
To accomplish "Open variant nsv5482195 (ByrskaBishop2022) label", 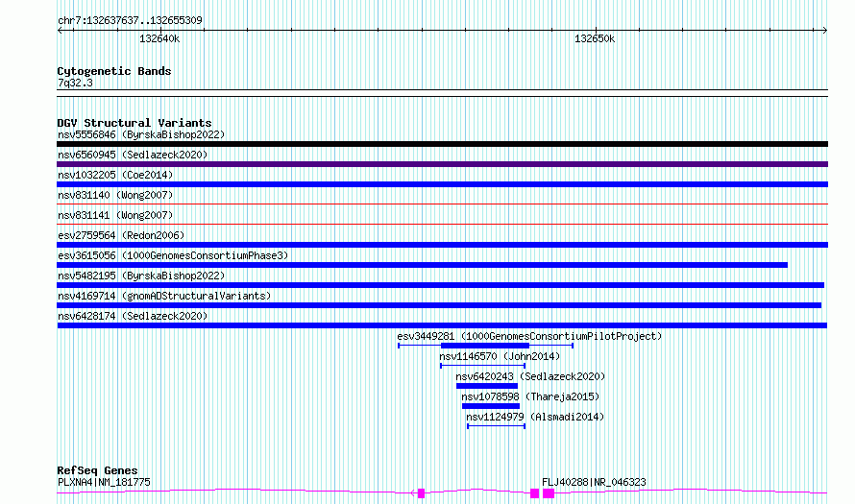I will pos(141,276).
